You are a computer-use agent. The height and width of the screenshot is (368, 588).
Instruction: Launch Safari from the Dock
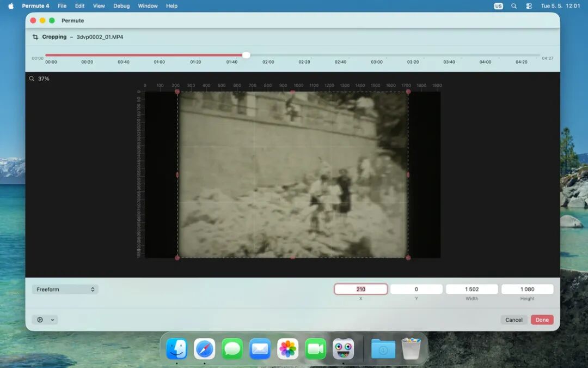point(204,348)
